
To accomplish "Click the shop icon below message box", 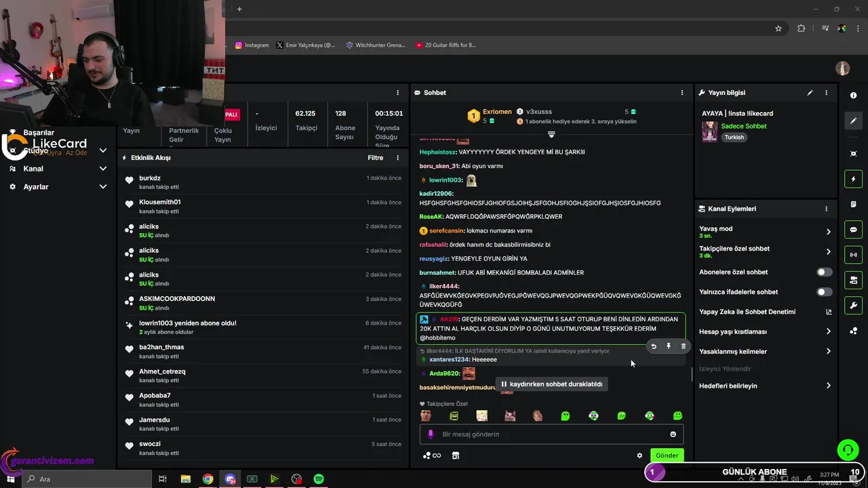I will (456, 455).
